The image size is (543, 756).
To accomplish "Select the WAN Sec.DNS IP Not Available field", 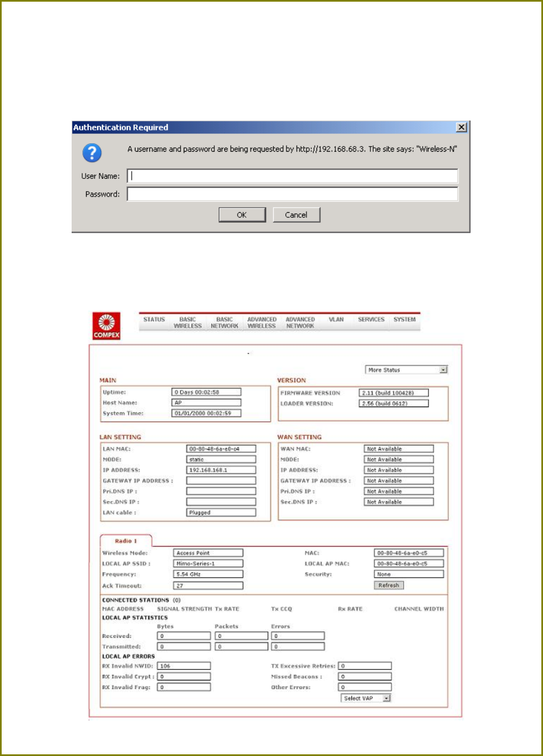I will point(399,502).
